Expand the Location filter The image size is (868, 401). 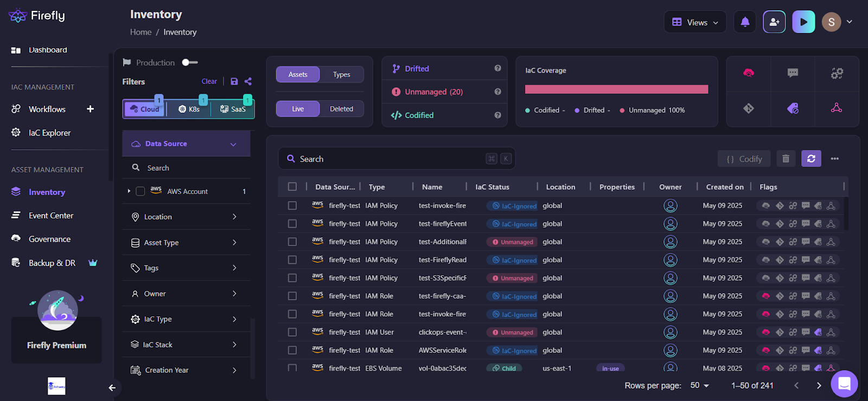[186, 217]
